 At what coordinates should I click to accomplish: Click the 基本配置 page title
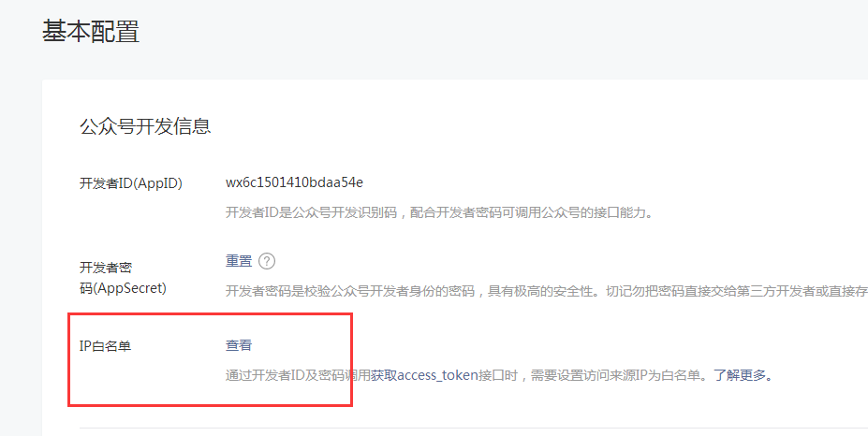(91, 32)
